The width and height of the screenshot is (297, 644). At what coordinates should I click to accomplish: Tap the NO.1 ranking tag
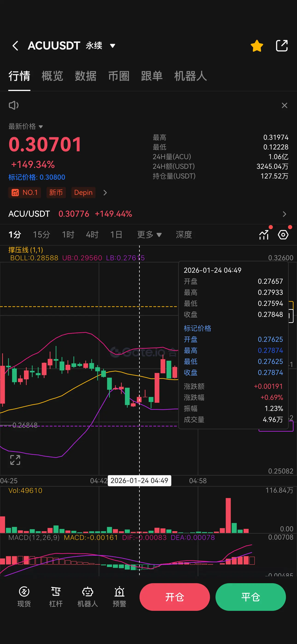click(25, 193)
